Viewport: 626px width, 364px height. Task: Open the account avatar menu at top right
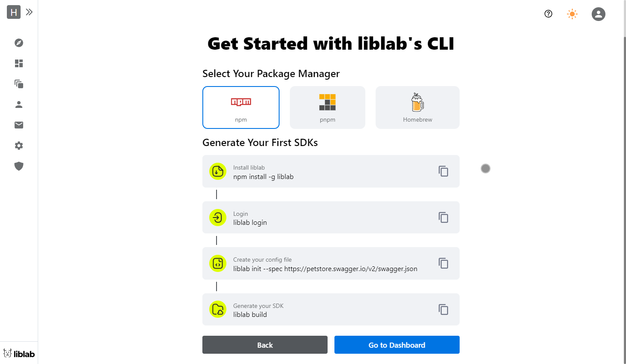click(598, 14)
